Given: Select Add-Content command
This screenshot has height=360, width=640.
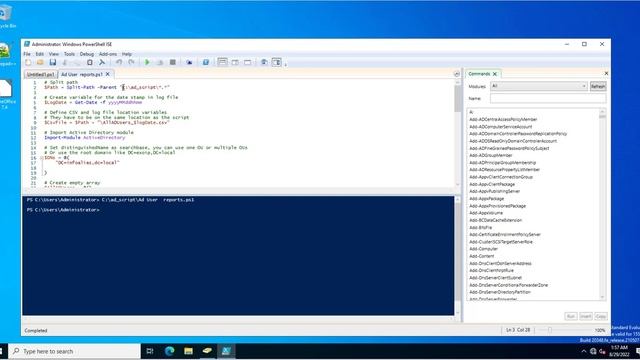Looking at the screenshot, I should tap(482, 256).
